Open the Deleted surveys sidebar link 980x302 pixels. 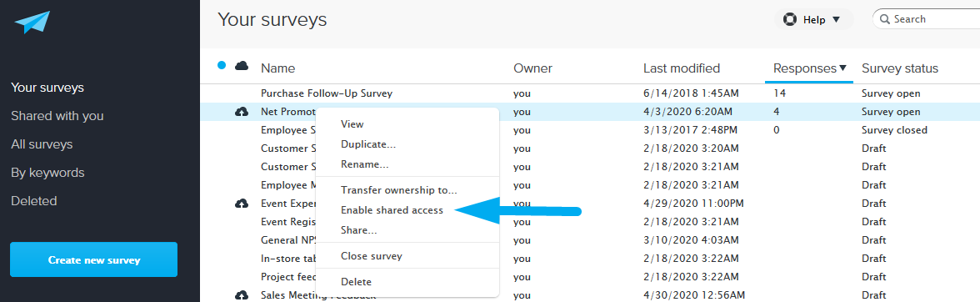[x=33, y=201]
